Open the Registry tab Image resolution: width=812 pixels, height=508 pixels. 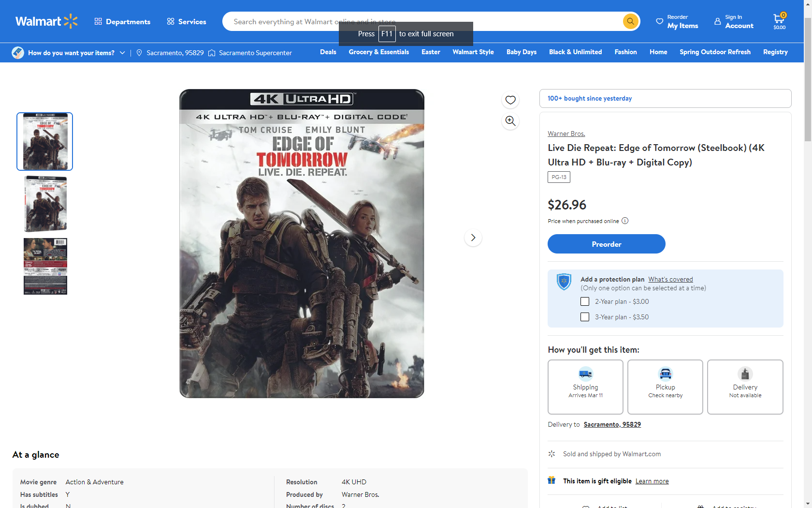[775, 52]
